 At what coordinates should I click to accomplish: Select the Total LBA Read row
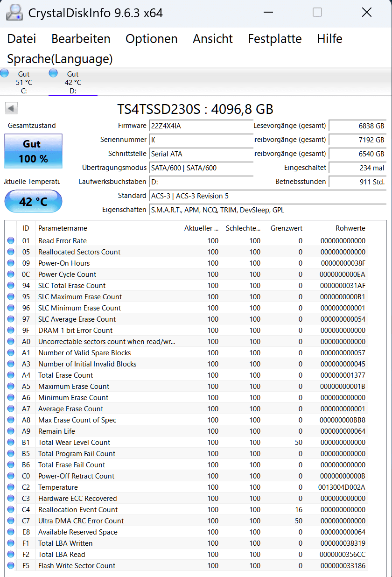[x=187, y=555]
